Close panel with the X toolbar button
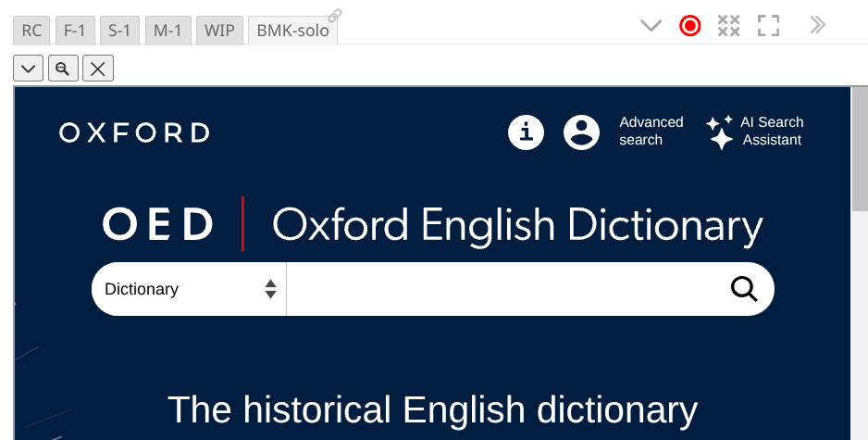Image resolution: width=868 pixels, height=440 pixels. (98, 68)
